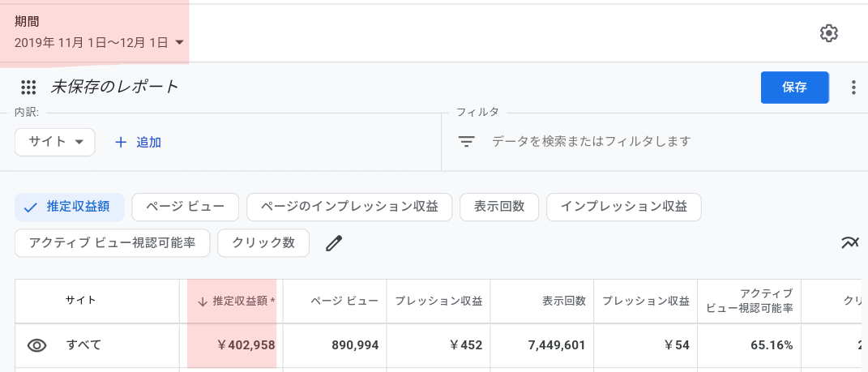The height and width of the screenshot is (372, 868).
Task: Click the sort arrow on 推定収益額 column
Action: [x=203, y=301]
